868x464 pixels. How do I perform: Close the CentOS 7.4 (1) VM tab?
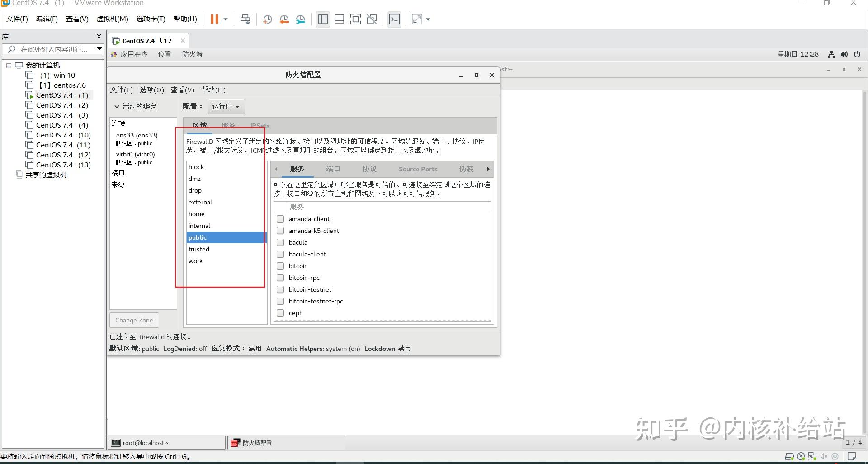183,40
